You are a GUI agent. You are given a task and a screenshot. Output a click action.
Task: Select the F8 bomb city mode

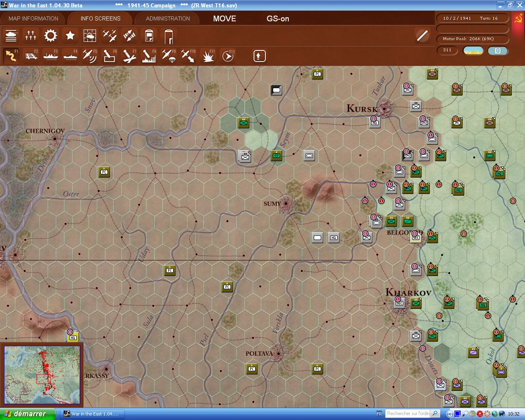click(x=149, y=56)
